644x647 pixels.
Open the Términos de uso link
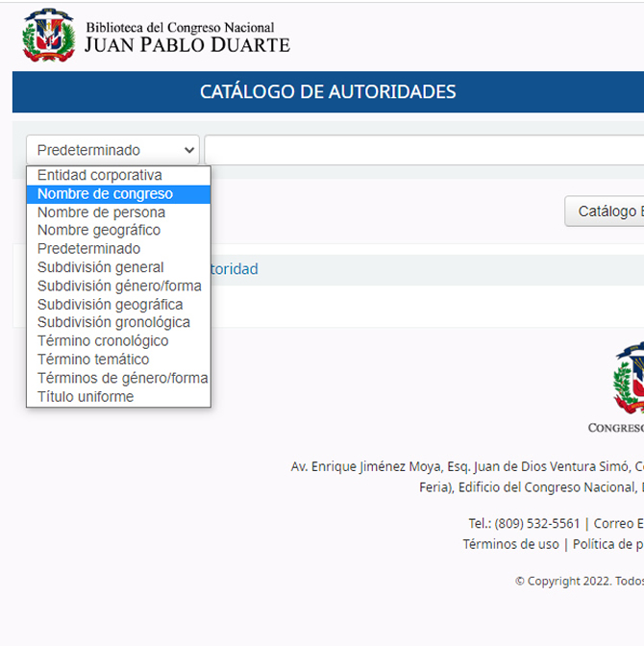tap(510, 544)
